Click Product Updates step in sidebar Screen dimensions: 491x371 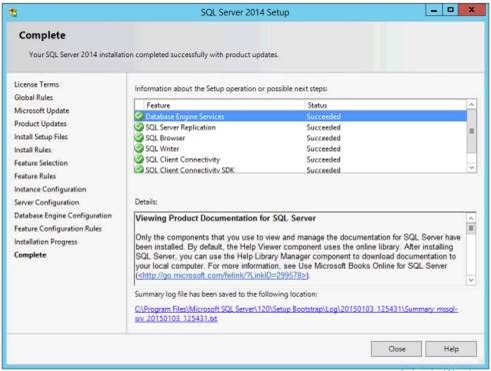click(40, 124)
